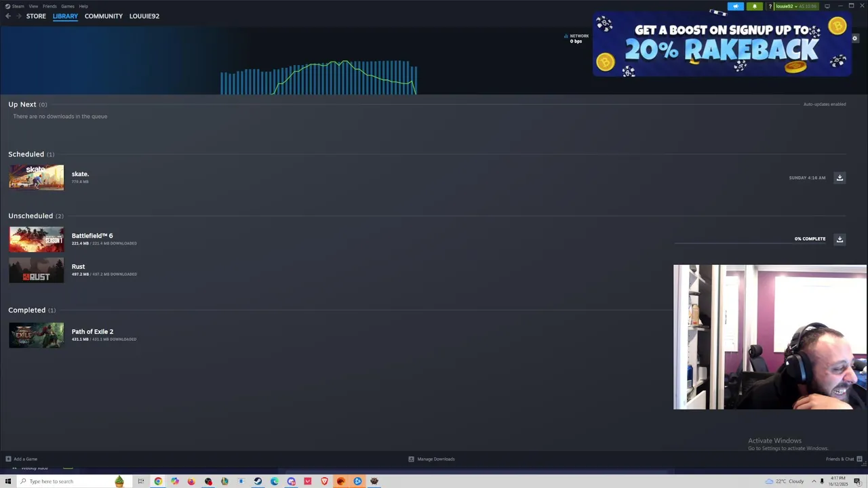Open Manage Downloads at the bottom
Image resolution: width=868 pixels, height=488 pixels.
click(x=431, y=459)
